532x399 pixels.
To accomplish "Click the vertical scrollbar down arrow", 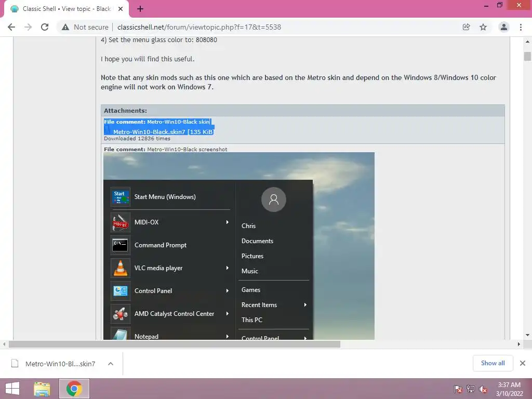I will click(527, 335).
